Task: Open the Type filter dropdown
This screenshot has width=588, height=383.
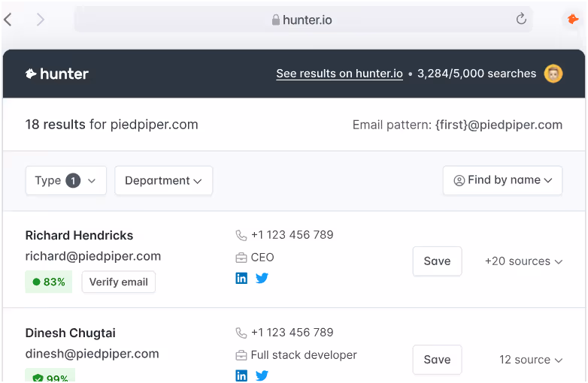Action: coord(66,180)
